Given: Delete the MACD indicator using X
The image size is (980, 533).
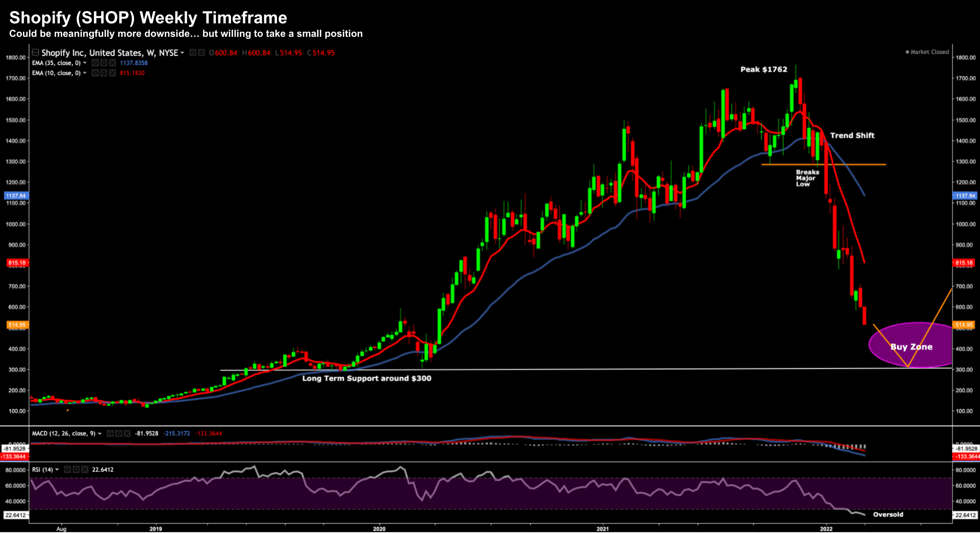Looking at the screenshot, I should tap(127, 434).
